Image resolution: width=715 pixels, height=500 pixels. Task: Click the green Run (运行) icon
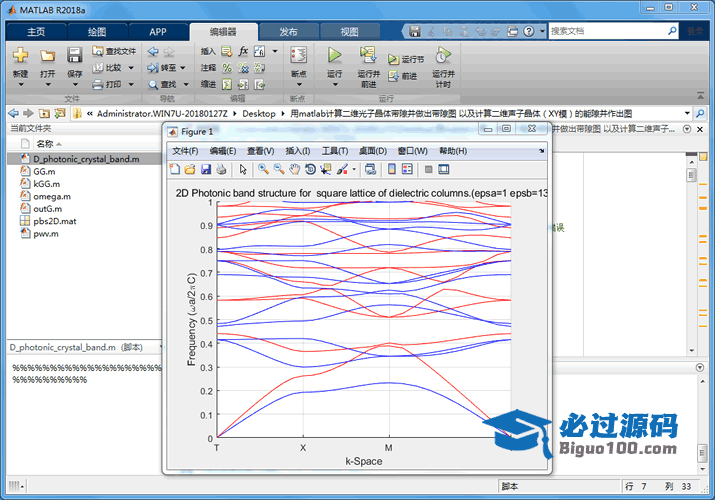[335, 55]
